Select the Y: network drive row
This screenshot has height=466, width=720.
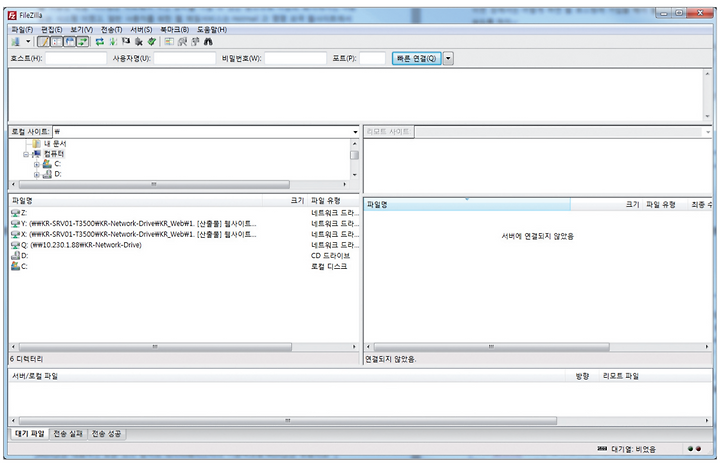tap(184, 224)
